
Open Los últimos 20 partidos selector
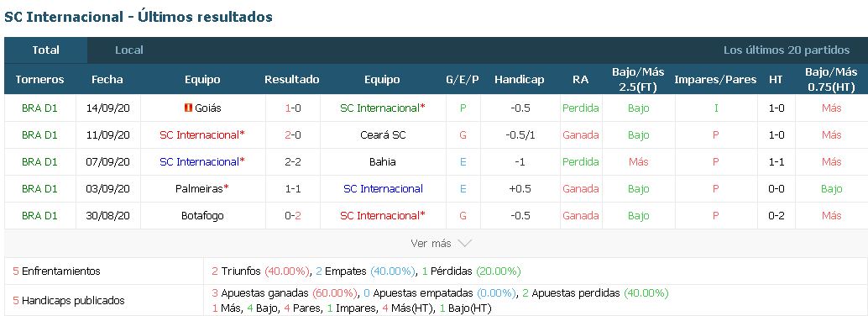pyautogui.click(x=786, y=50)
